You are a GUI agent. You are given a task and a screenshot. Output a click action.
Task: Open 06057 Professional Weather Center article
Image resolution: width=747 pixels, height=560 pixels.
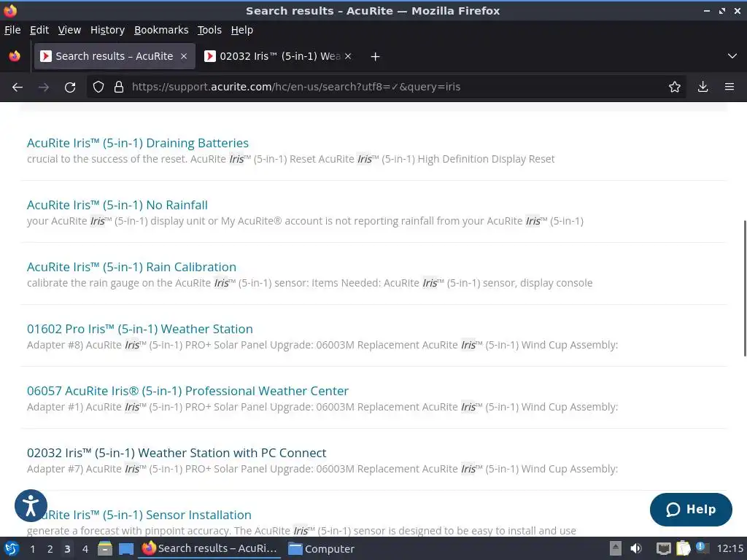(187, 391)
